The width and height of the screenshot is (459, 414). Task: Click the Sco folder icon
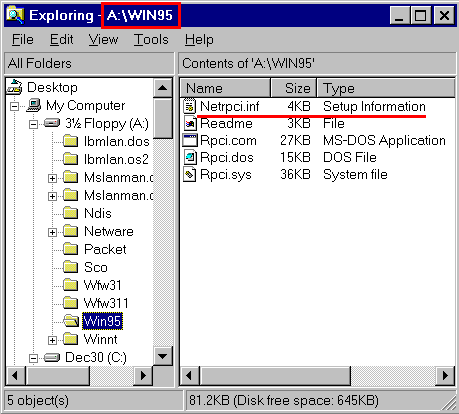pyautogui.click(x=70, y=267)
